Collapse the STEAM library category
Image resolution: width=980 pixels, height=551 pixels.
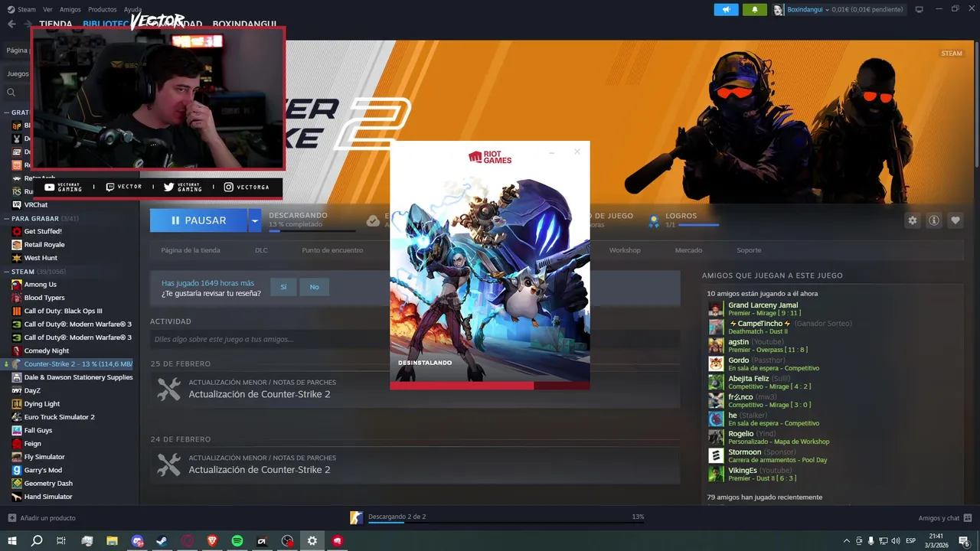7,271
